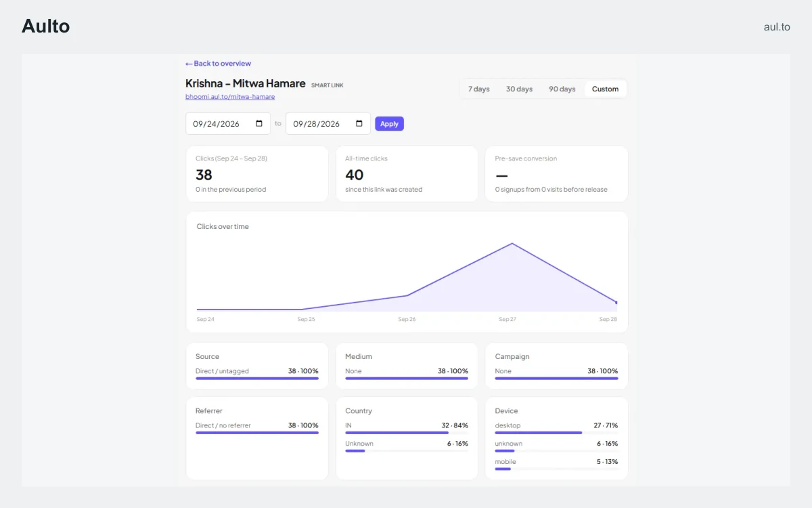Click the Device unknown row label
This screenshot has height=508, width=812.
click(509, 444)
